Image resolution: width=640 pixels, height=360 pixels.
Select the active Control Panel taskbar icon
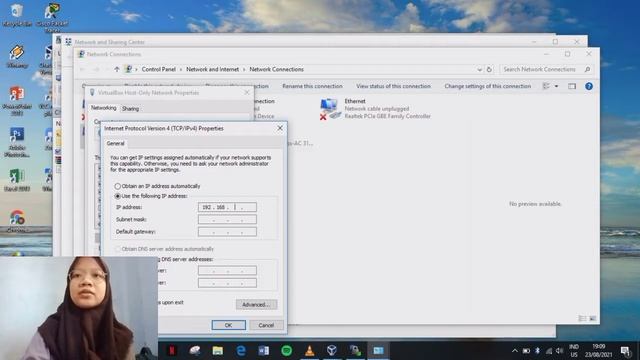tap(378, 350)
